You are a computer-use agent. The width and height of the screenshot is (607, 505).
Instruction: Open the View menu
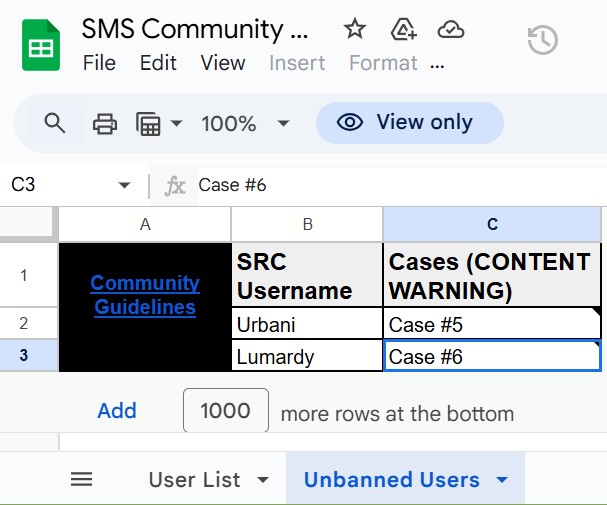[222, 63]
